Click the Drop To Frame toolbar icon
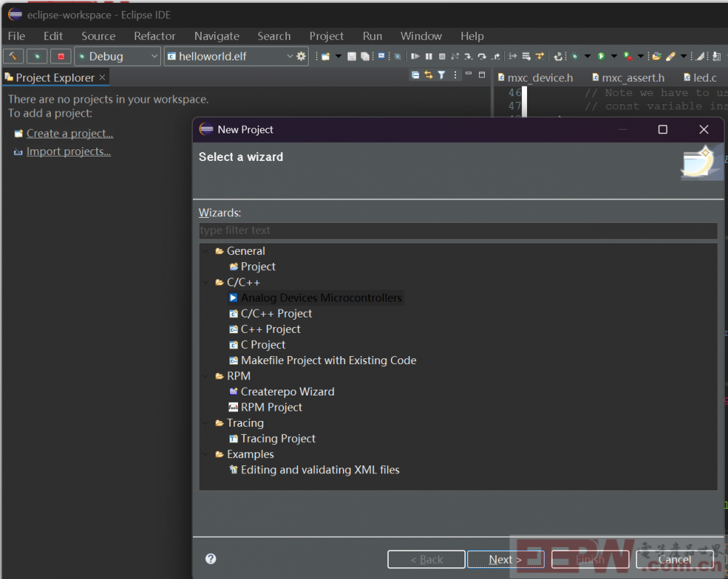Screen dimensions: 728x579 click(526, 56)
